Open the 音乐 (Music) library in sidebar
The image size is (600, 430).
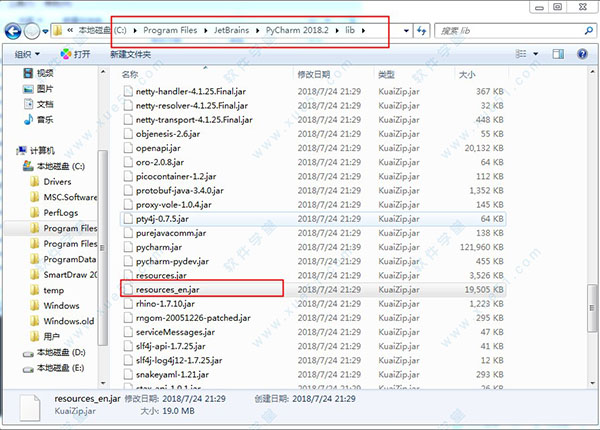[x=46, y=119]
